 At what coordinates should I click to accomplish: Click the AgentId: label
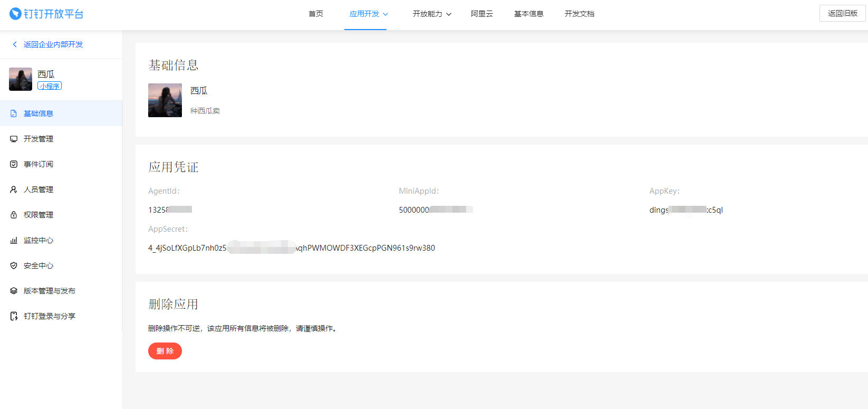(164, 191)
